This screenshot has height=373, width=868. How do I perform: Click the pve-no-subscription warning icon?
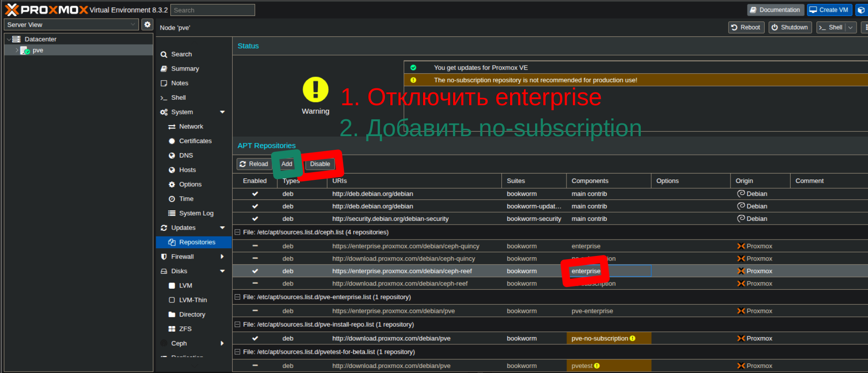coord(633,338)
